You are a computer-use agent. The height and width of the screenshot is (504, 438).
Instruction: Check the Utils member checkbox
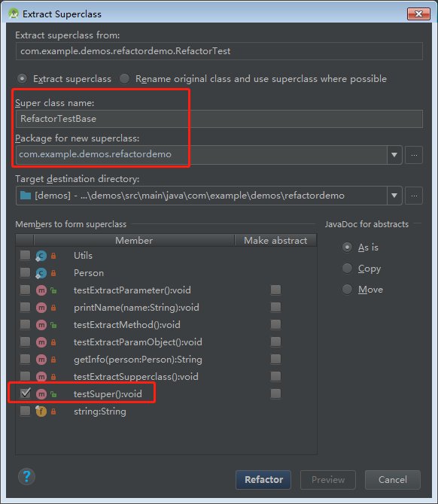[25, 256]
